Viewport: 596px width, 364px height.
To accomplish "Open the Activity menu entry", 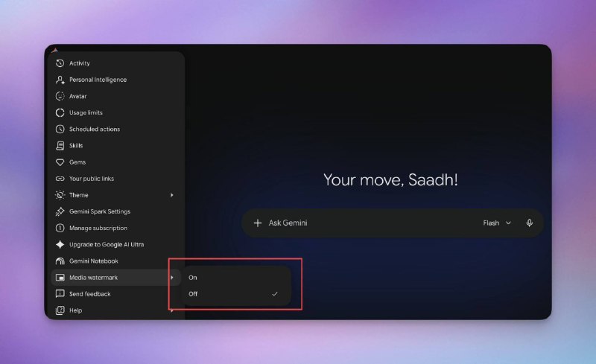I will click(x=115, y=63).
